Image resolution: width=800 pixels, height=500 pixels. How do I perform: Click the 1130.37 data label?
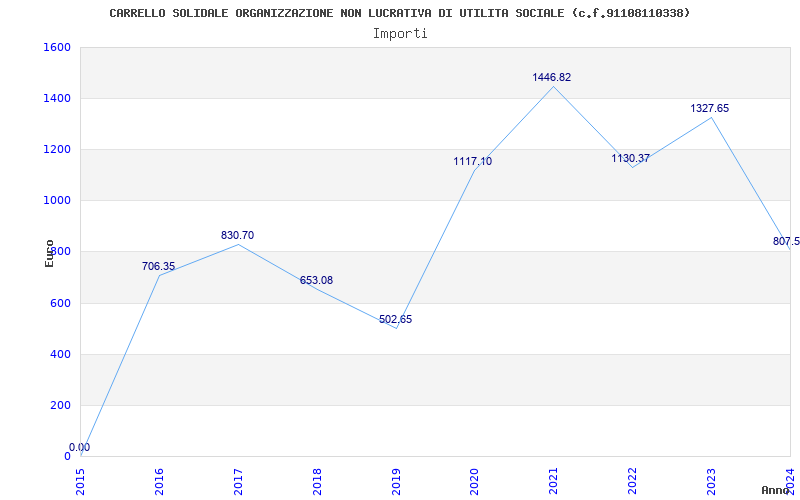(x=631, y=158)
